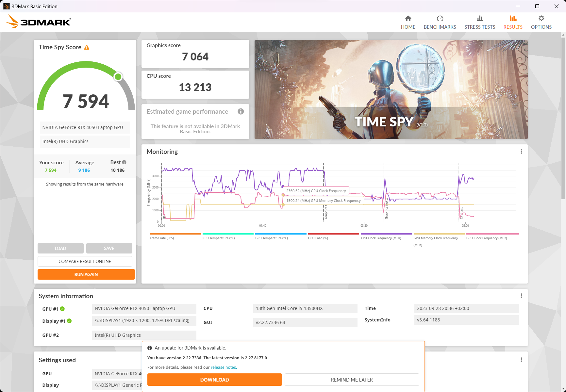Screen dimensions: 566x392
Task: Minimize the 3DMark window
Action: [518, 6]
